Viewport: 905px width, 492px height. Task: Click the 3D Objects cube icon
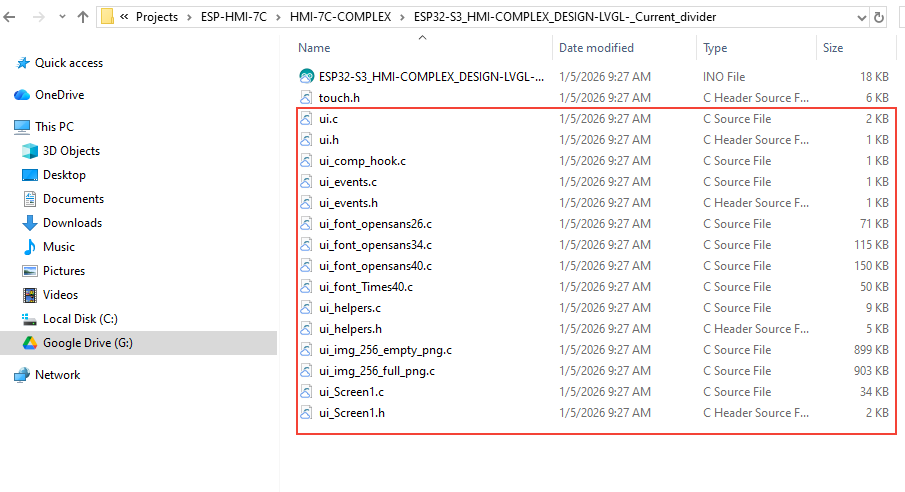pyautogui.click(x=29, y=151)
